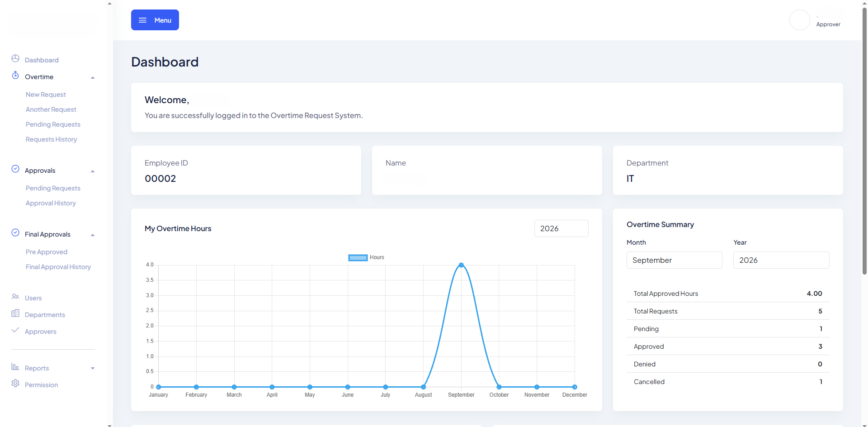Click the Overtime clock icon in sidebar
The height and width of the screenshot is (427, 868).
15,75
